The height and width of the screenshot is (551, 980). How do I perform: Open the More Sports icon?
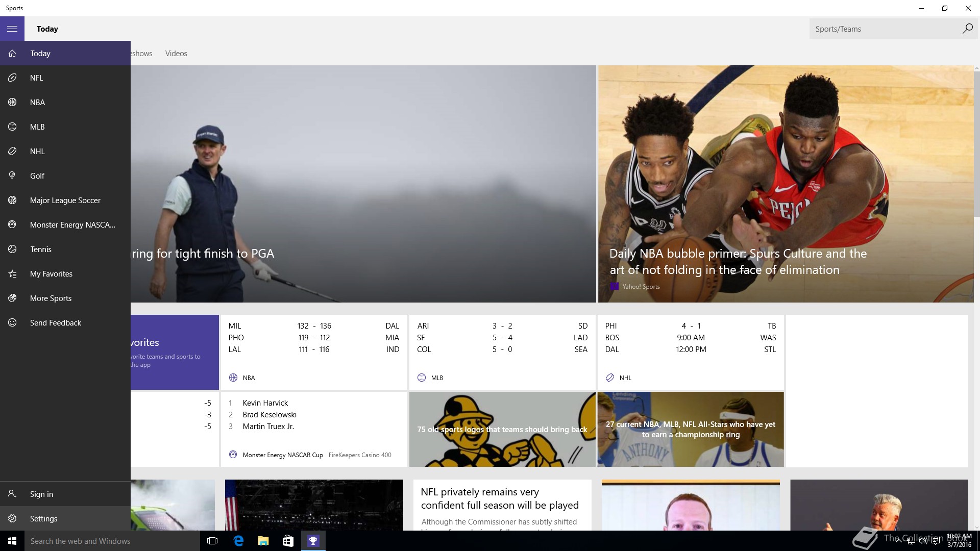(12, 298)
